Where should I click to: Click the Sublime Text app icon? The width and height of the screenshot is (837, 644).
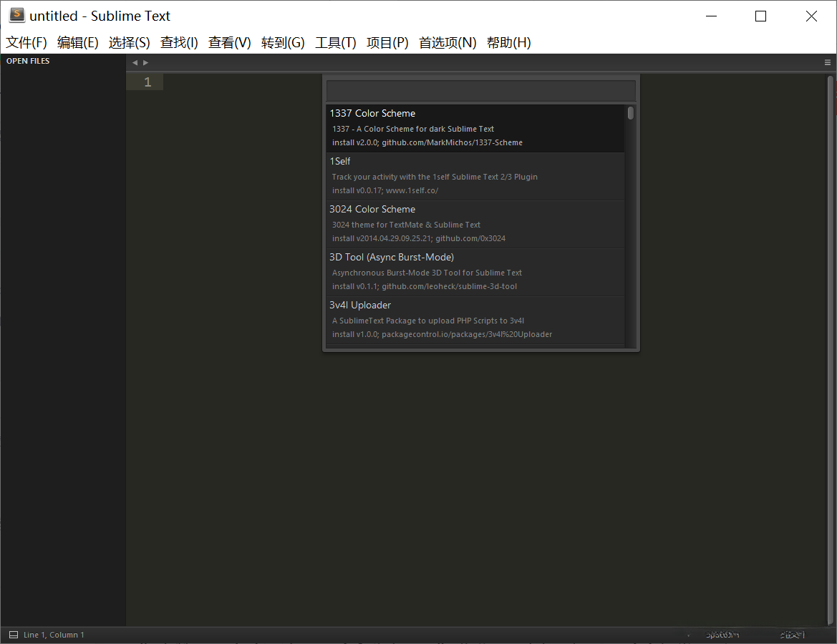(17, 16)
